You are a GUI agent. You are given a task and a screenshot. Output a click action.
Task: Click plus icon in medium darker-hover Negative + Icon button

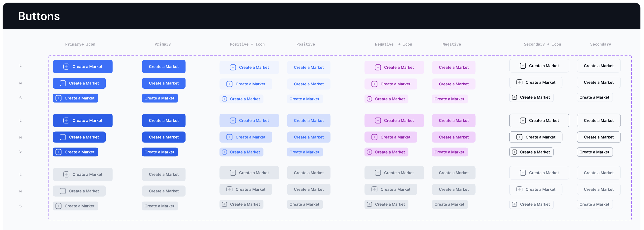point(374,137)
